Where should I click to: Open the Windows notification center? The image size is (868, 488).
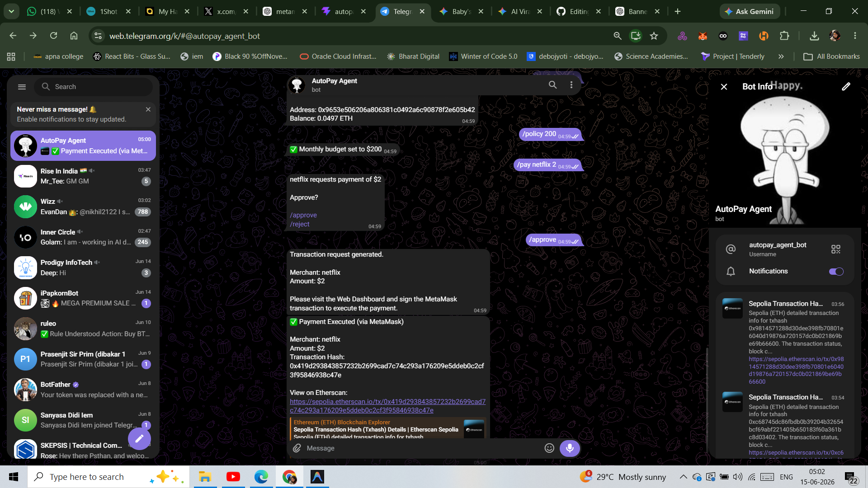(850, 477)
